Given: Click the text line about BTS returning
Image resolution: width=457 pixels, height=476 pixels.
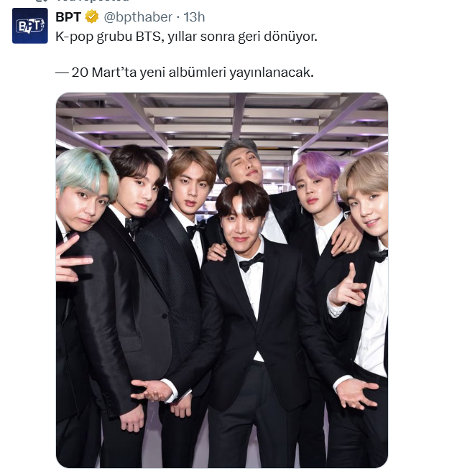Looking at the screenshot, I should coord(186,37).
